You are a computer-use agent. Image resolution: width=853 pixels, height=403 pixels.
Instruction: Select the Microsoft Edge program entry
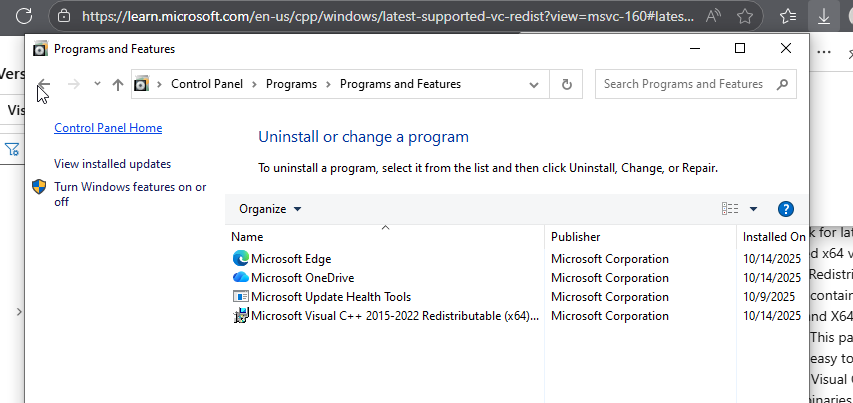click(x=290, y=259)
